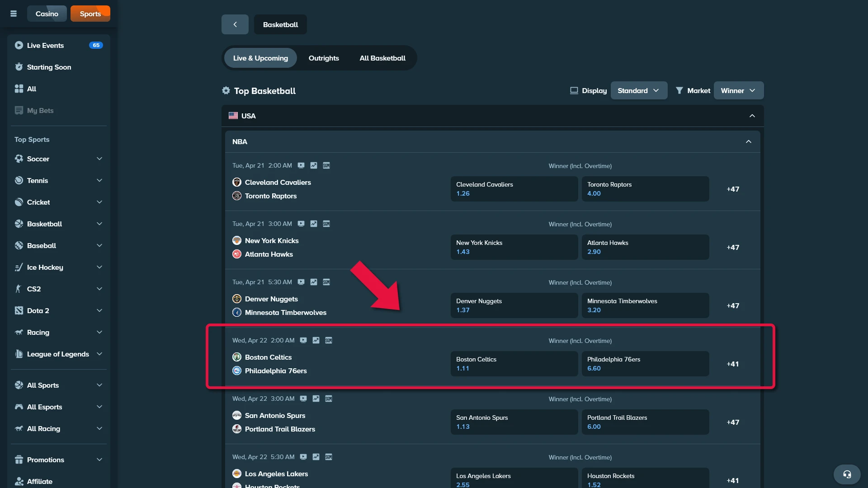The height and width of the screenshot is (488, 868).
Task: Click the Top Basketball heading
Action: coord(265,91)
